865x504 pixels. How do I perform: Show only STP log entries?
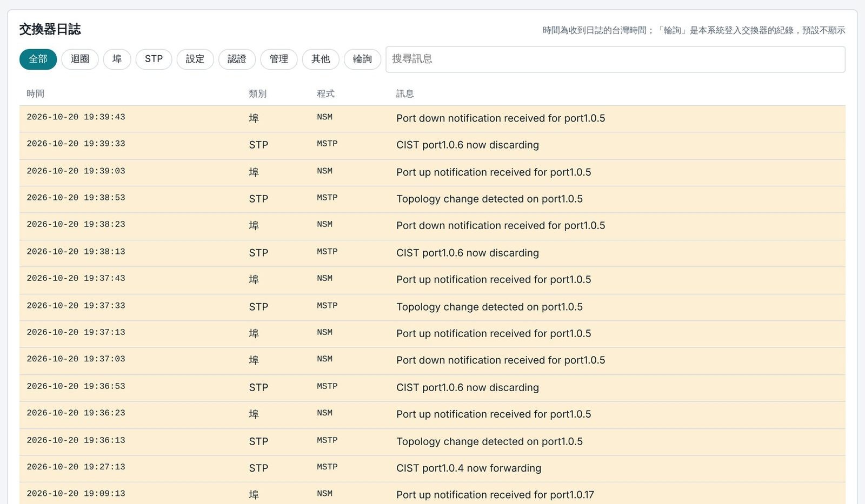pos(154,59)
